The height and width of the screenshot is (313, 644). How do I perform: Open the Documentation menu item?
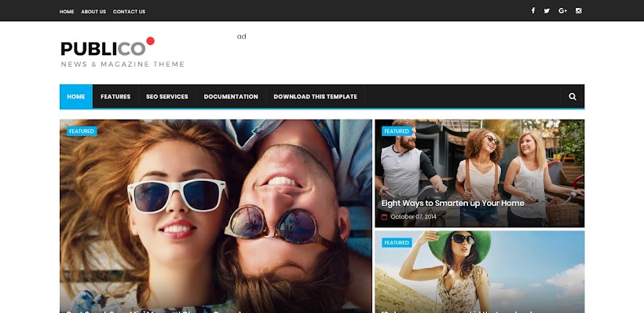[x=231, y=97]
